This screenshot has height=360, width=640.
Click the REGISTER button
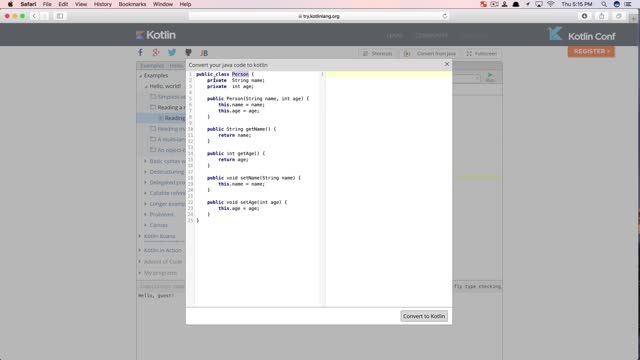click(x=591, y=51)
